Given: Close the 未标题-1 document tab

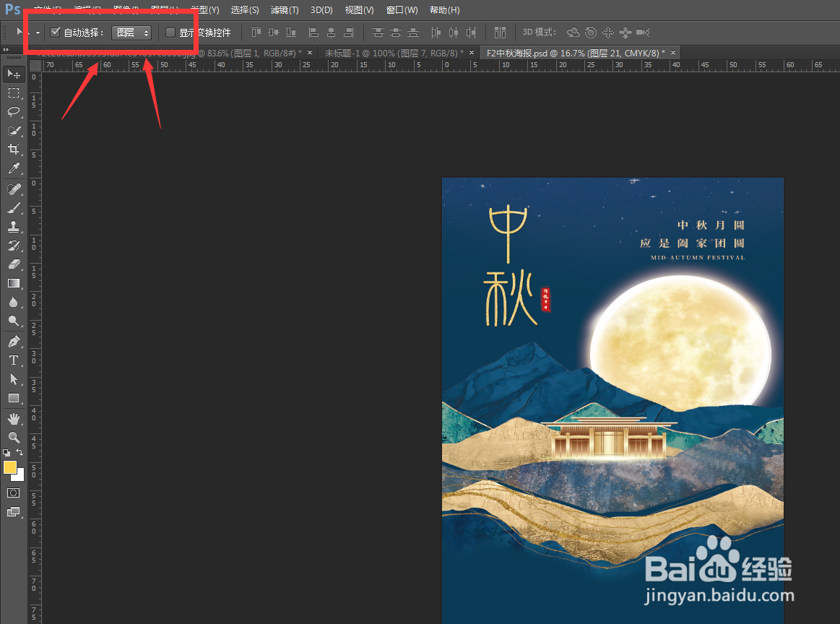Looking at the screenshot, I should coord(472,53).
